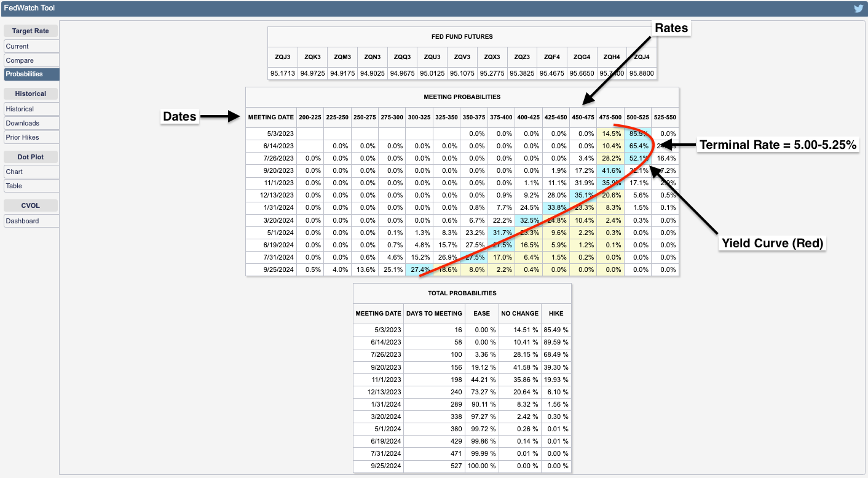Click the ZQZ3 futures contract header

522,57
